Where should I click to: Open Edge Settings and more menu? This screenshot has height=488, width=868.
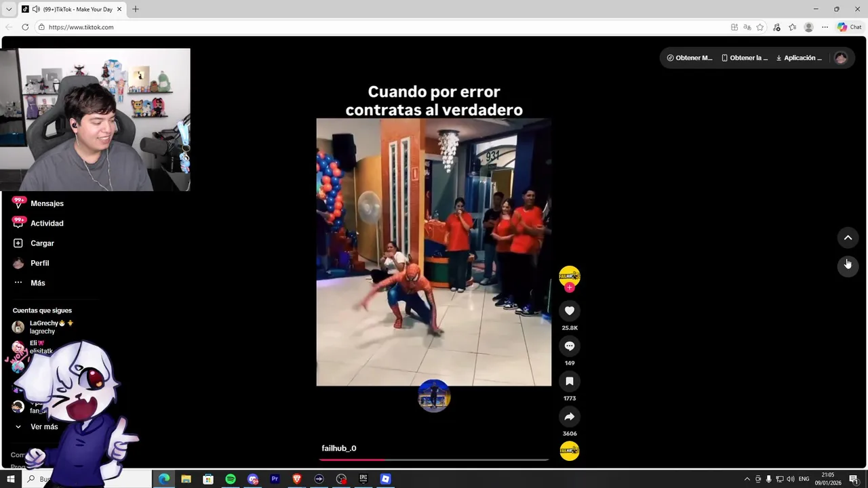(825, 27)
